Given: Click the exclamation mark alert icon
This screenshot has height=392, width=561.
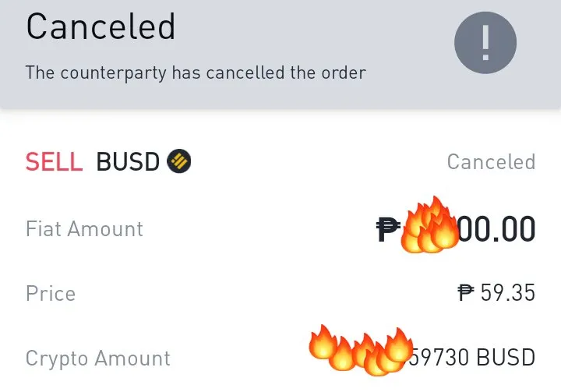Looking at the screenshot, I should coord(485,43).
